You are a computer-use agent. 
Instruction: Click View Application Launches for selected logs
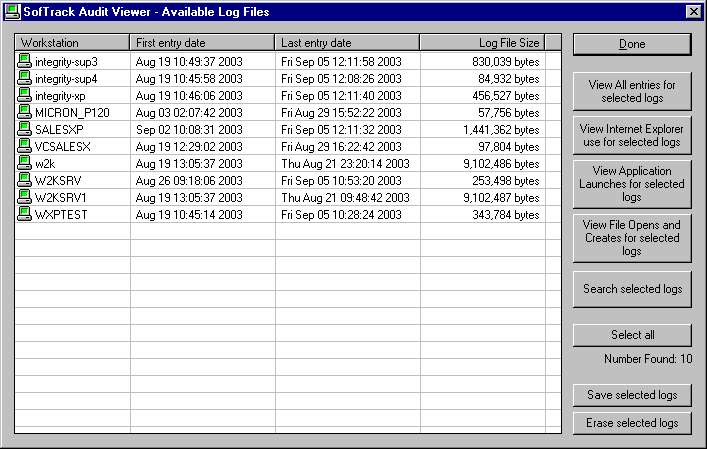coord(632,184)
